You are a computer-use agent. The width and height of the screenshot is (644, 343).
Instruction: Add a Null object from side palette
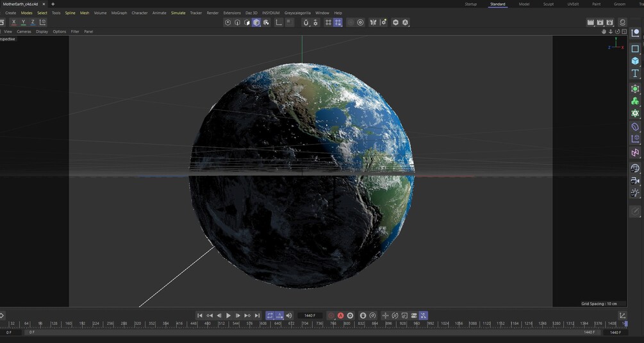[x=635, y=33]
